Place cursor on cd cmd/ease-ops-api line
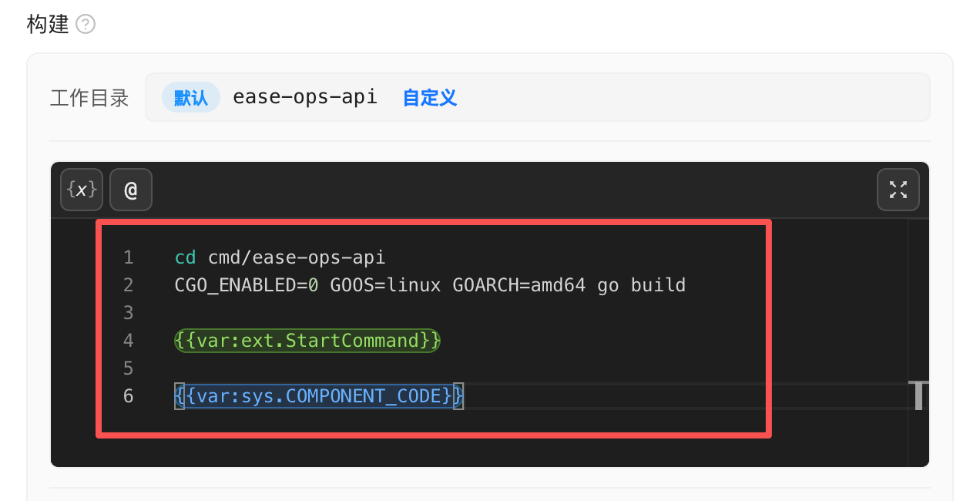 (280, 257)
